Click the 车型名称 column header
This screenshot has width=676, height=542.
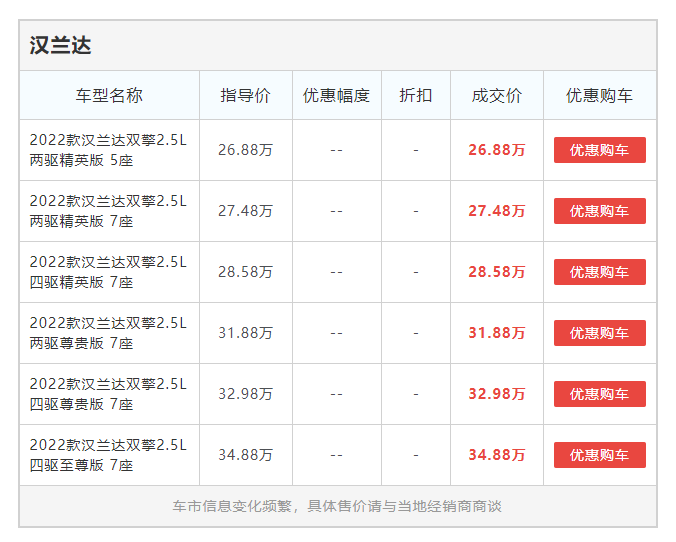click(x=109, y=95)
